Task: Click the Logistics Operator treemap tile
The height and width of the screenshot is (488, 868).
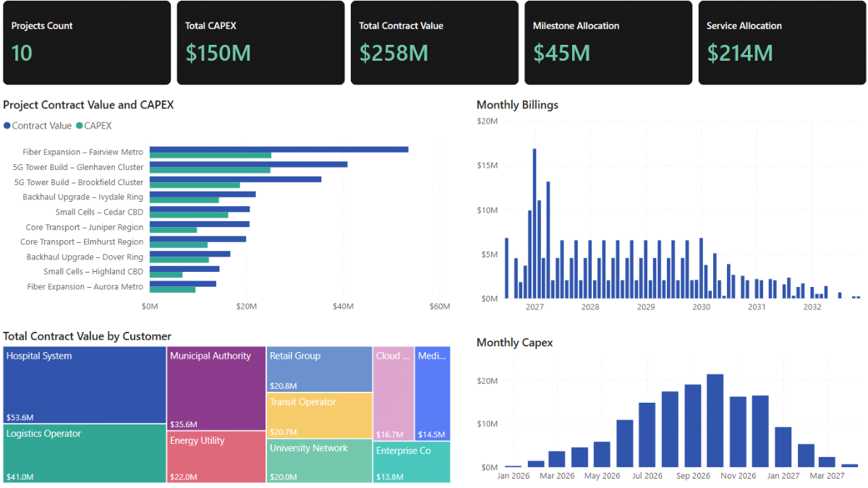Action: coord(85,453)
